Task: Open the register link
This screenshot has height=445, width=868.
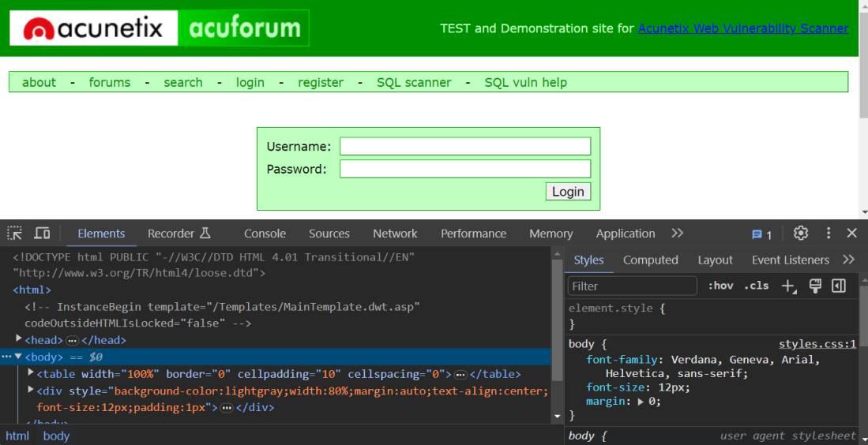Action: [321, 82]
